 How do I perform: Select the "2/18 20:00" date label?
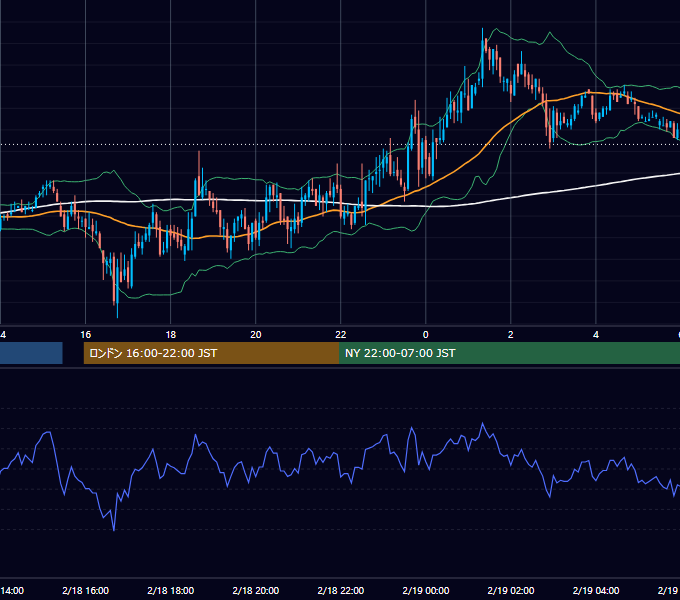click(255, 590)
